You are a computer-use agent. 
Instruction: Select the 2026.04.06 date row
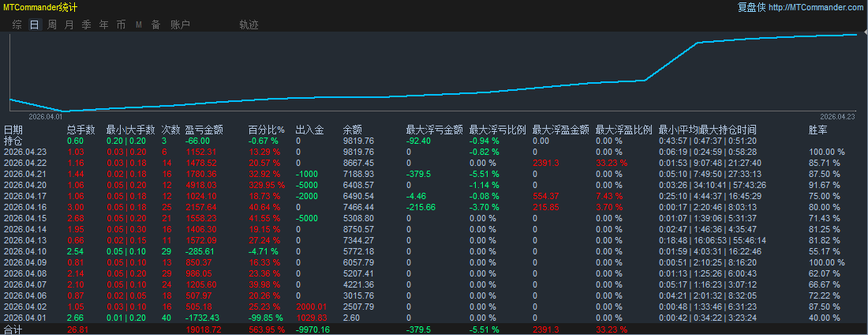click(x=25, y=295)
